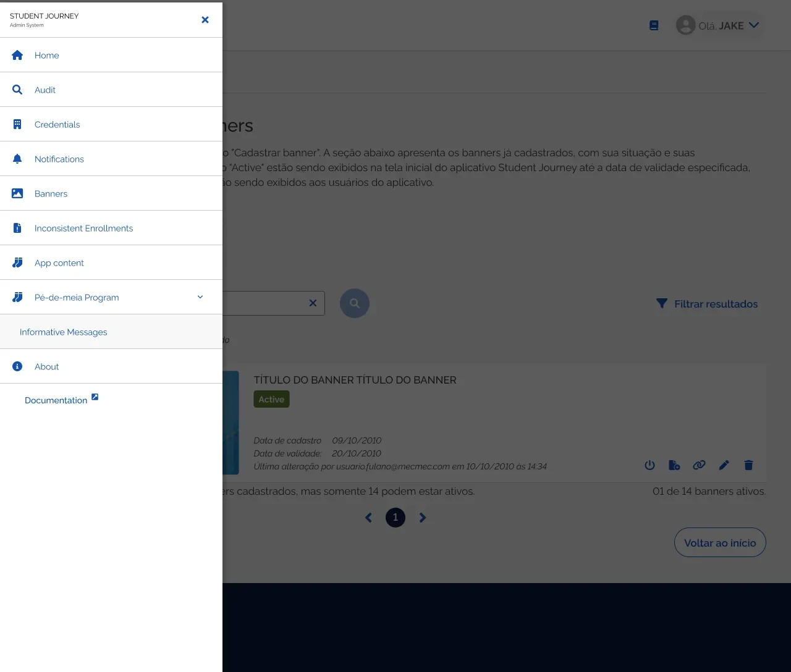
Task: Open Home from the sidebar
Action: coord(47,55)
